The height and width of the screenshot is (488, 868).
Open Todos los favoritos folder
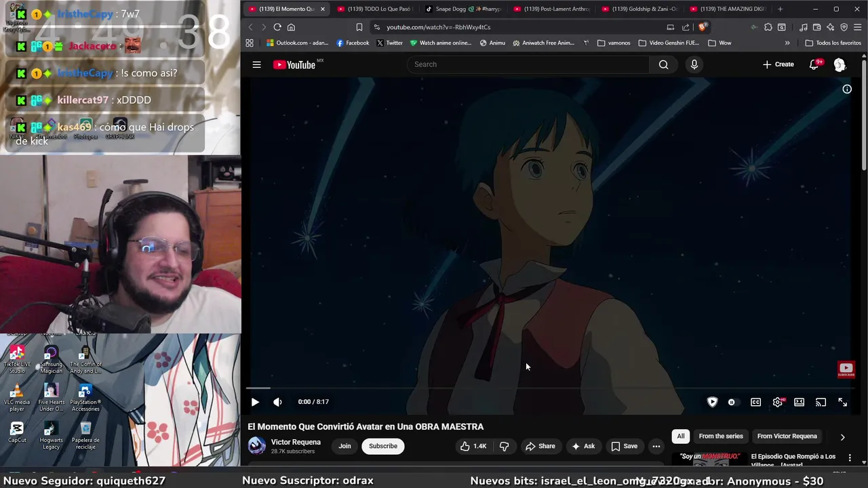click(833, 43)
